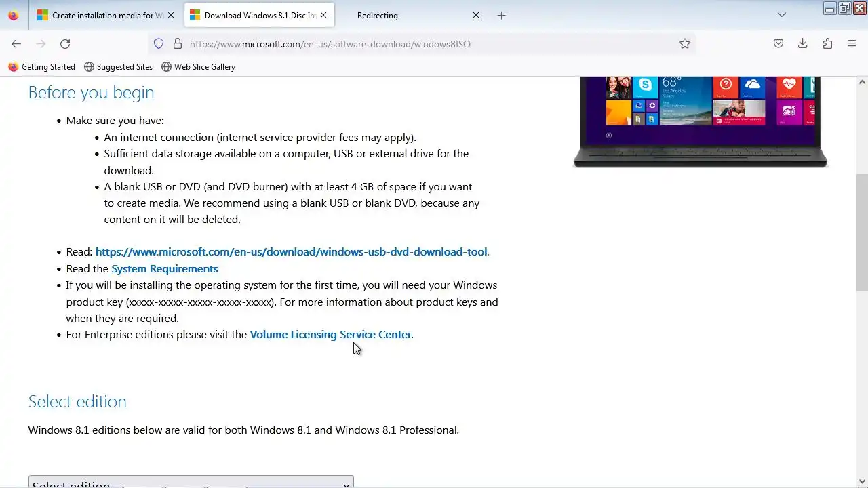This screenshot has width=868, height=488.
Task: Click the padlock site security icon
Action: click(178, 43)
